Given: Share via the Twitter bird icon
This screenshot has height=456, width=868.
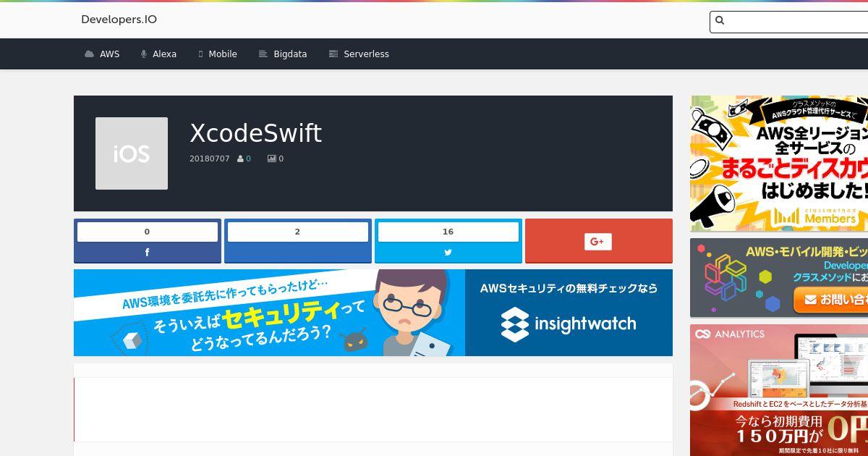Looking at the screenshot, I should pyautogui.click(x=448, y=253).
